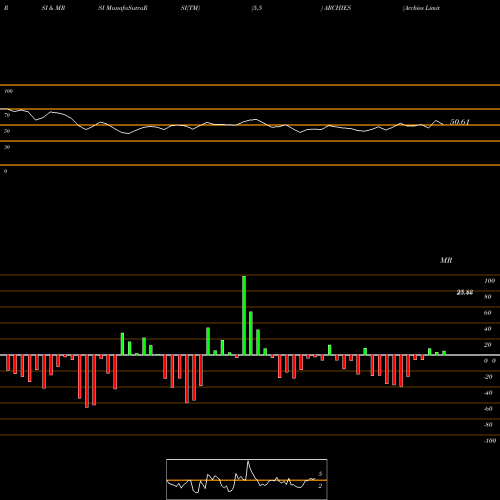Image resolution: width=500 pixels, height=500 pixels.
Task: Click the '(Archies Limit' company name text
Action: click(421, 8)
